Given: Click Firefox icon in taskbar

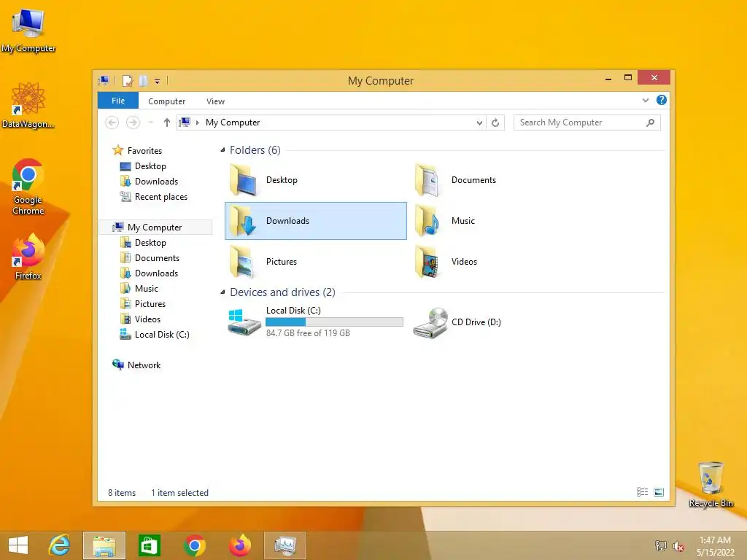Looking at the screenshot, I should [239, 545].
